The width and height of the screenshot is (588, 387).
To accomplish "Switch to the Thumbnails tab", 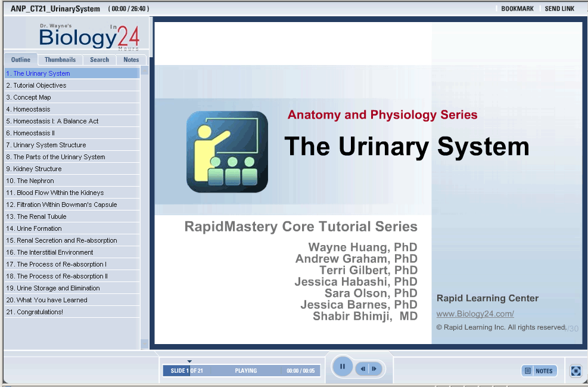I will coord(60,60).
